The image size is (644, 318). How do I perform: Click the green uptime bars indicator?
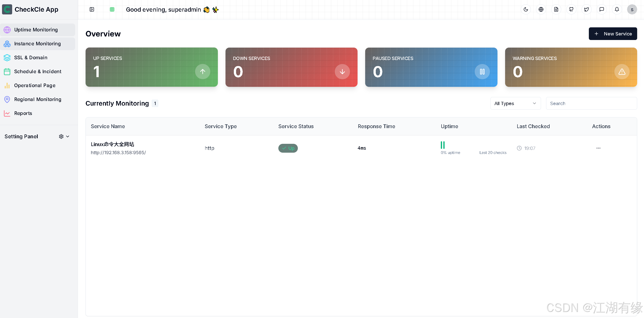(443, 145)
